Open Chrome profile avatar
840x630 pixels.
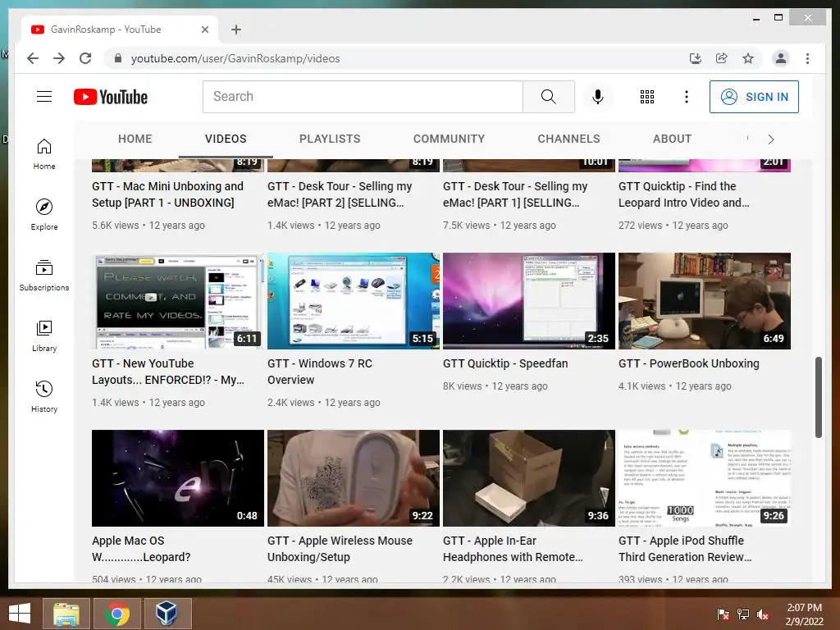point(781,58)
